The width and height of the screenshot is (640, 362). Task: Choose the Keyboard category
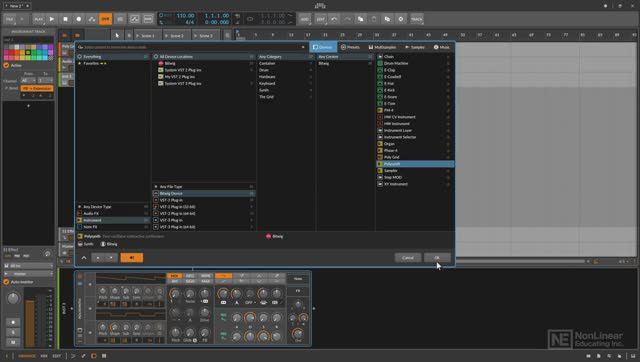(286, 83)
